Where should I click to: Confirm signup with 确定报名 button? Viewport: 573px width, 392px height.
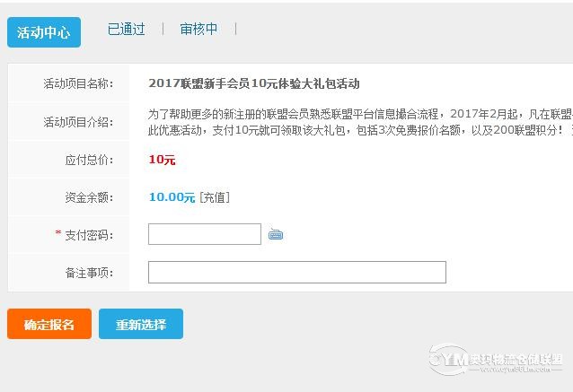tap(49, 324)
